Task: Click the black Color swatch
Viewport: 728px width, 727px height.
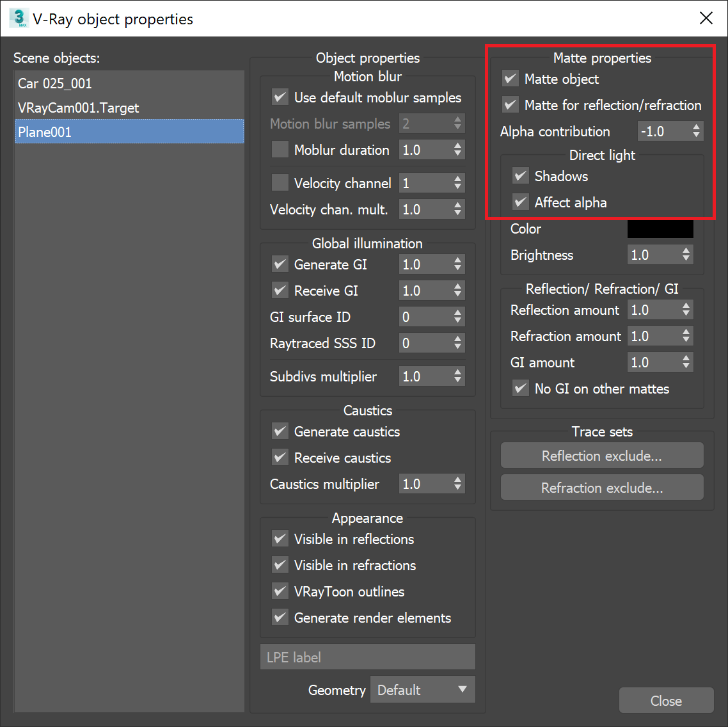Action: tap(660, 228)
